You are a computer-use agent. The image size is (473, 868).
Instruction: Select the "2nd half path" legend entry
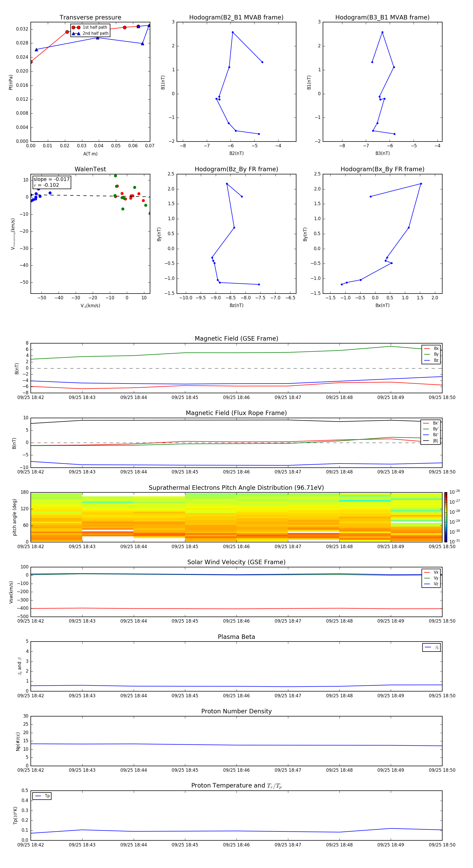pyautogui.click(x=90, y=33)
